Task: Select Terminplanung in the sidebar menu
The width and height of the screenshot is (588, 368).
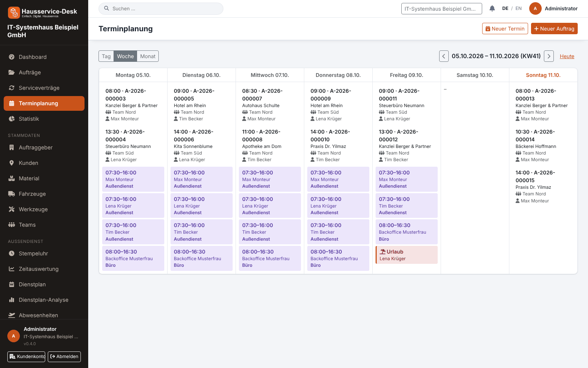Action: [x=44, y=103]
